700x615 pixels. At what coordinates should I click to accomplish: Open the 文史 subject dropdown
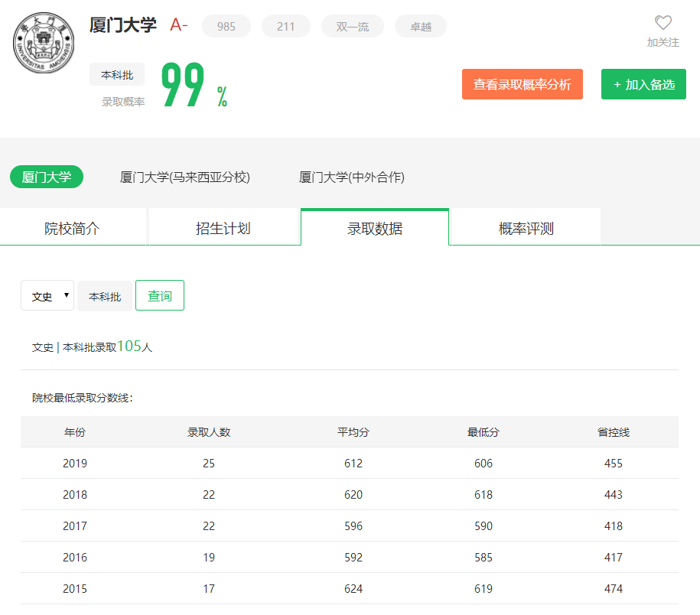pos(47,295)
